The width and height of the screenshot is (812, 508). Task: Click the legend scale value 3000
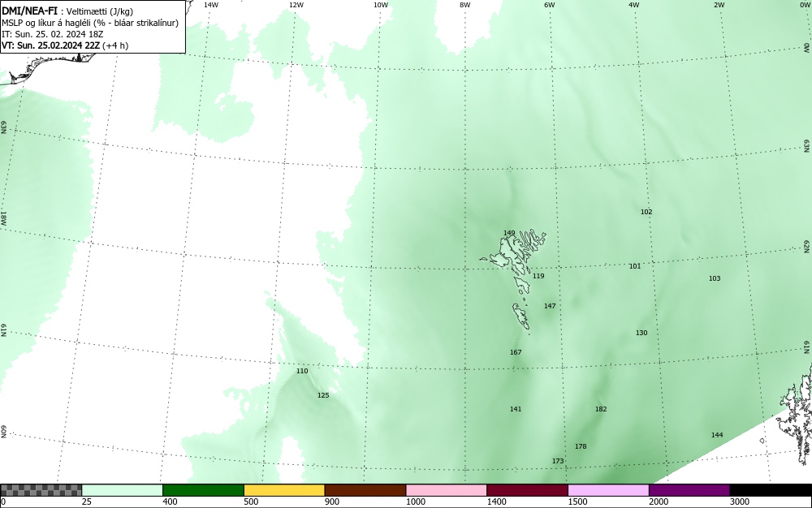click(x=740, y=502)
